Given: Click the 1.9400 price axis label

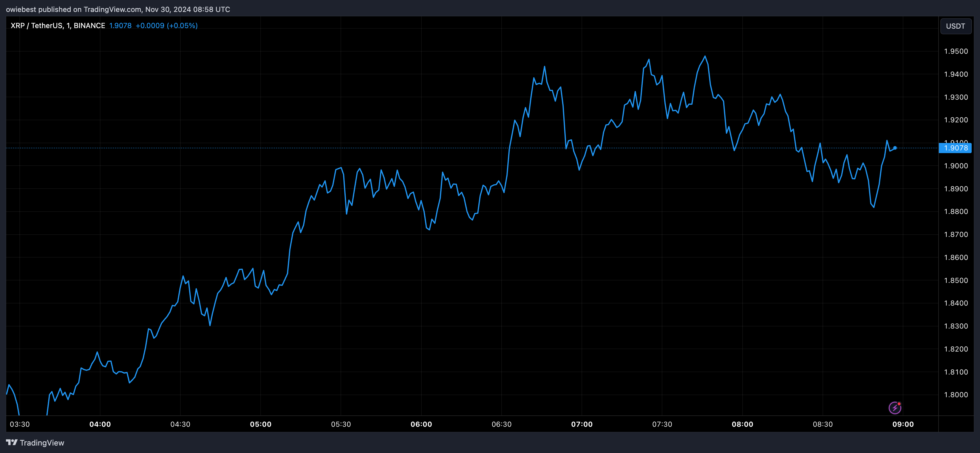Looking at the screenshot, I should pos(956,74).
